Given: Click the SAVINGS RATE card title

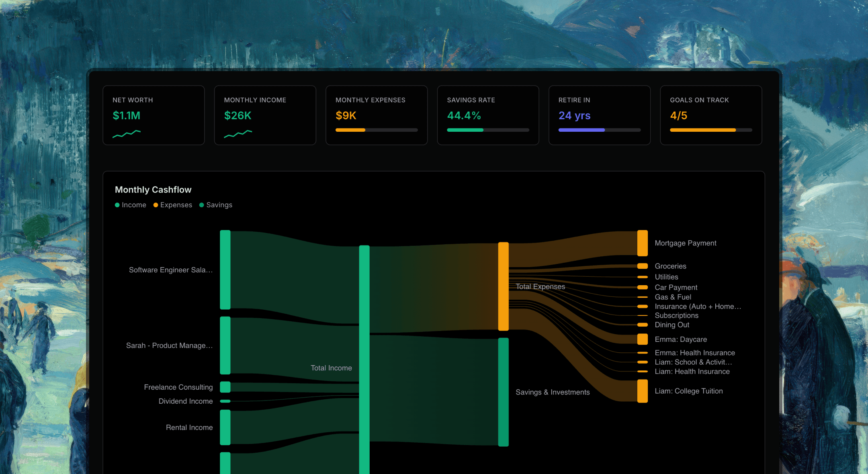Looking at the screenshot, I should (471, 100).
